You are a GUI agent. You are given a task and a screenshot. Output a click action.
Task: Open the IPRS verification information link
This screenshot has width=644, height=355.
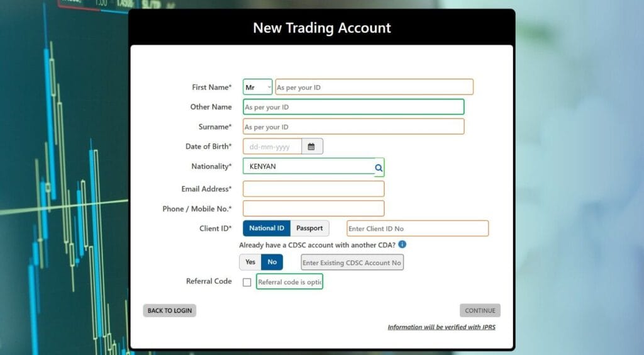pos(441,327)
